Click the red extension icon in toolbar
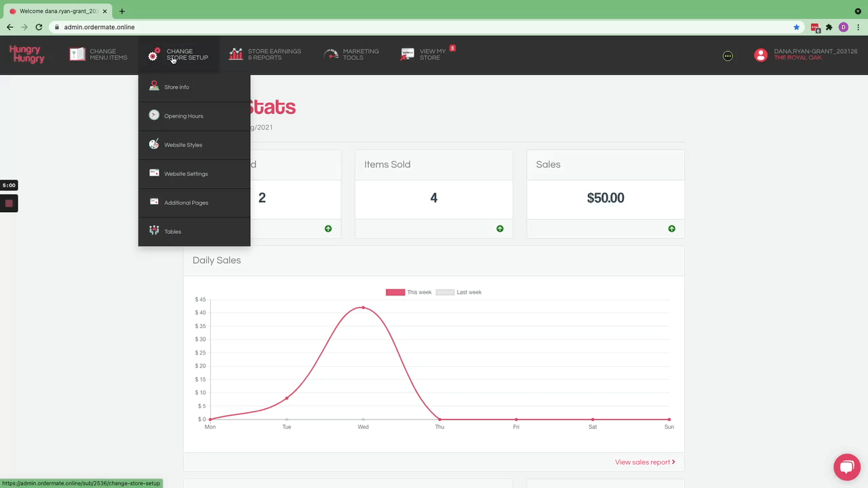The width and height of the screenshot is (868, 488). [x=815, y=28]
